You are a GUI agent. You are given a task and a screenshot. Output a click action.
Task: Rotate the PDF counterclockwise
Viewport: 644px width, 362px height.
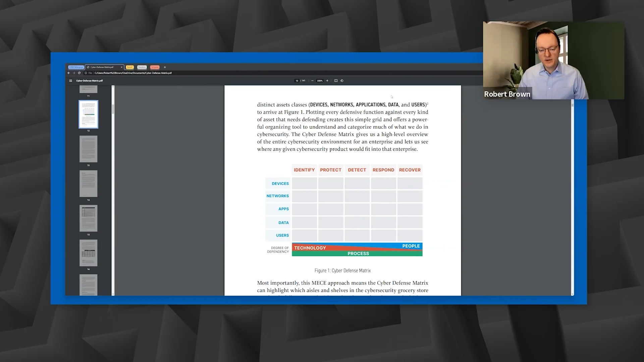tap(342, 81)
